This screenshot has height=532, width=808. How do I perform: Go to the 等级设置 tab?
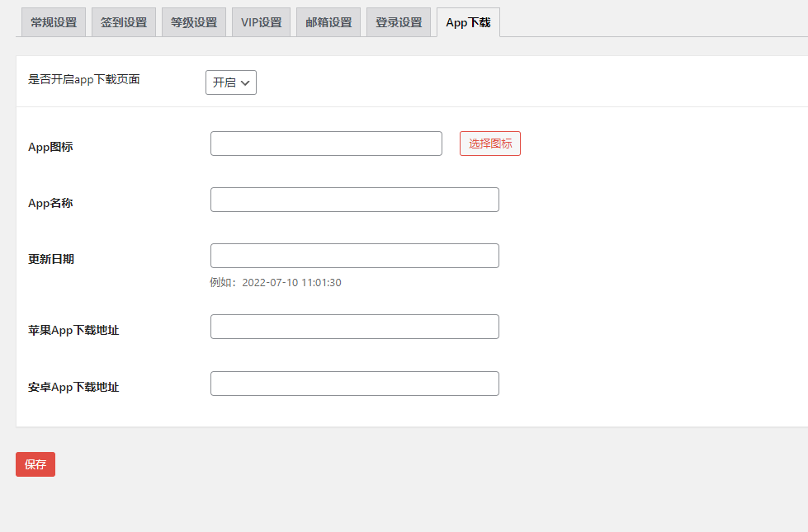[194, 22]
